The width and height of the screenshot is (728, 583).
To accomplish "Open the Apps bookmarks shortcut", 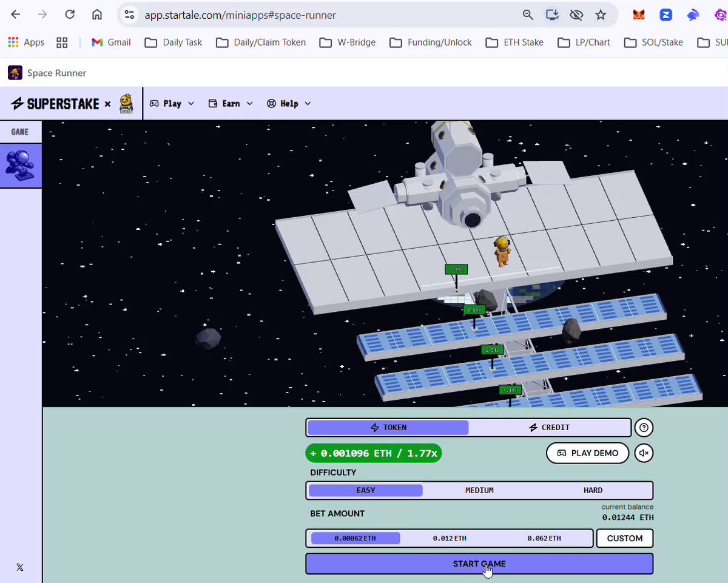I will click(x=26, y=42).
